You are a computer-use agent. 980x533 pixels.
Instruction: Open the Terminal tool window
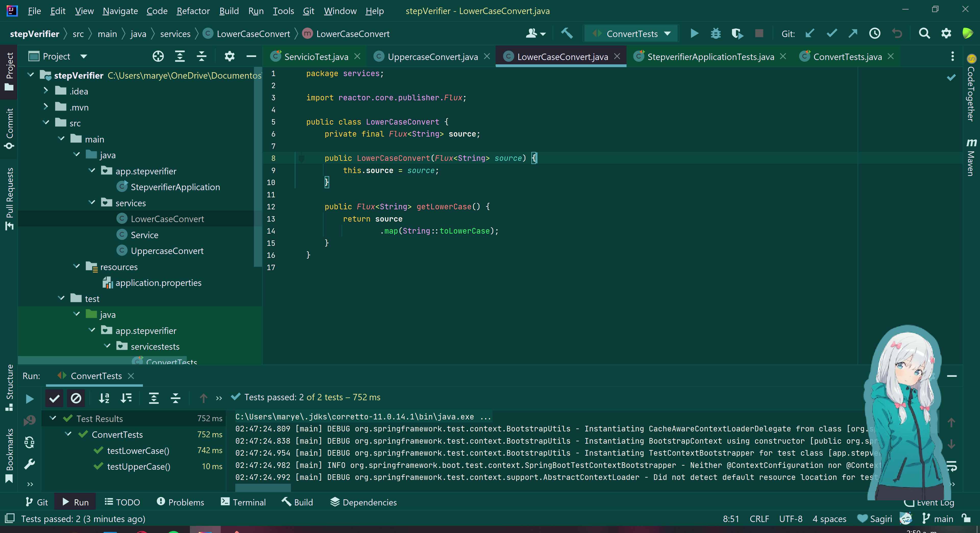pos(243,502)
